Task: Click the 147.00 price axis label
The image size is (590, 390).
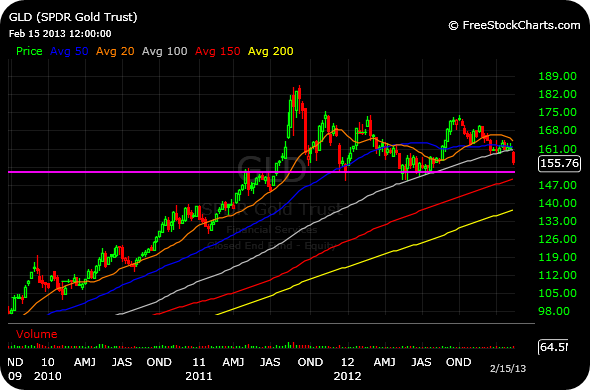Action: (558, 185)
